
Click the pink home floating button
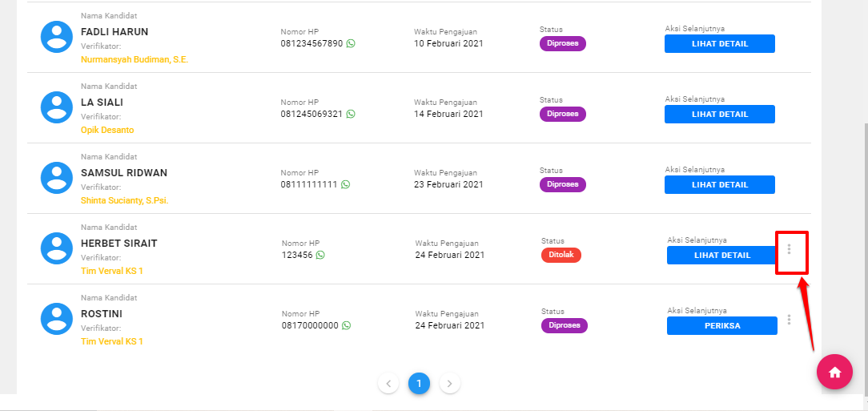point(834,372)
